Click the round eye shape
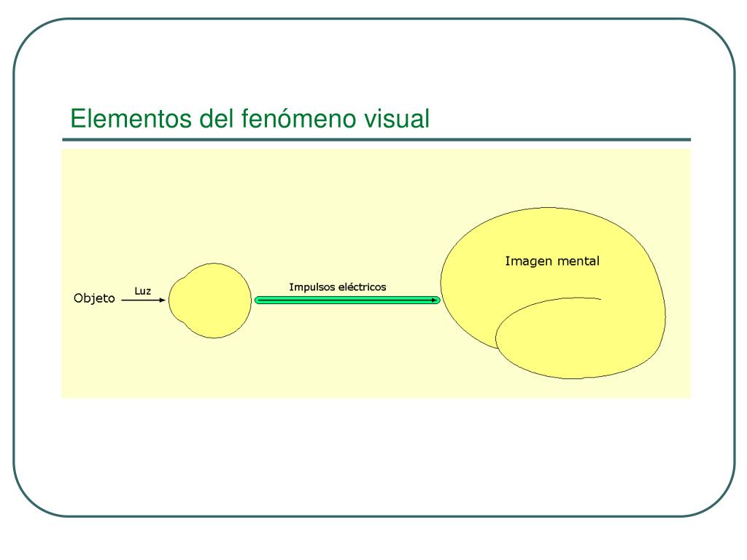 pos(210,300)
